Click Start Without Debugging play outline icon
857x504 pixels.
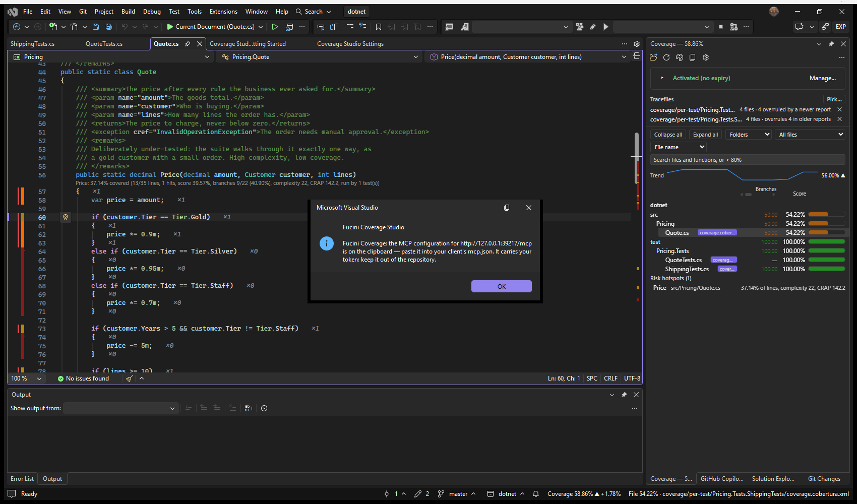coord(275,27)
